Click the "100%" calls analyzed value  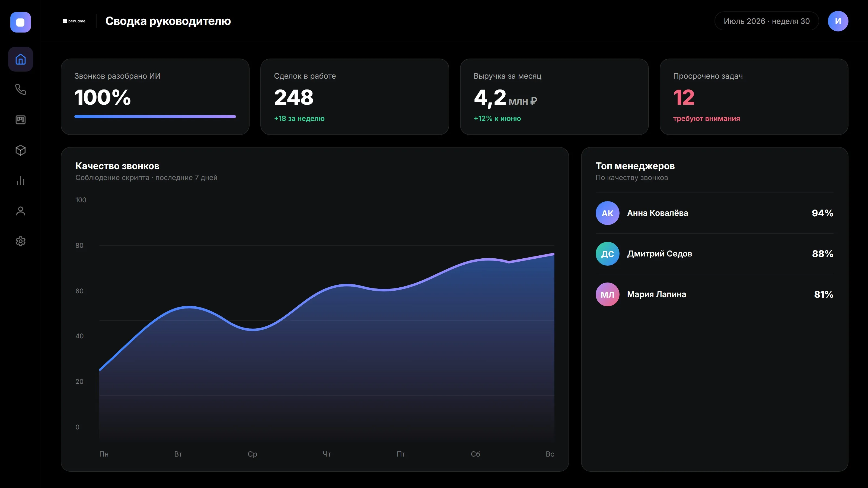[x=103, y=97]
